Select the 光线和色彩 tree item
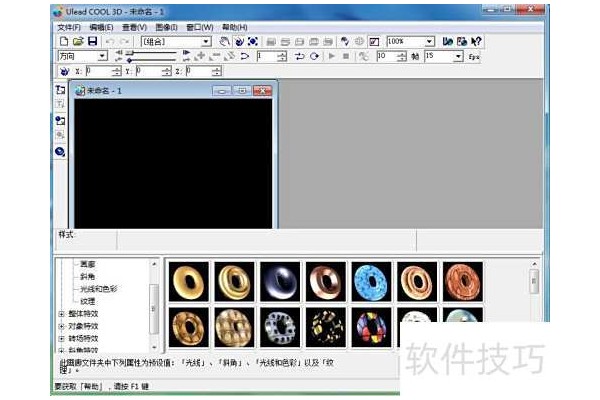 pyautogui.click(x=98, y=289)
